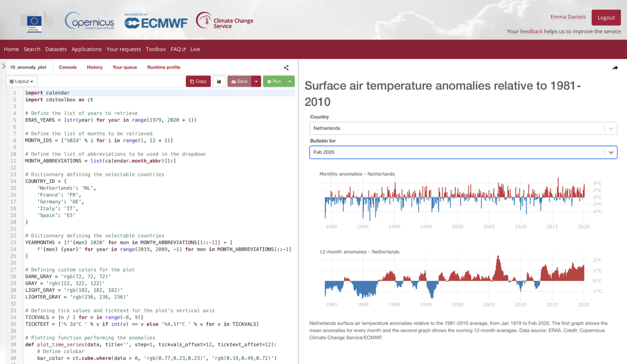Open the Save options dropdown arrow
This screenshot has height=364, width=627.
coord(256,81)
